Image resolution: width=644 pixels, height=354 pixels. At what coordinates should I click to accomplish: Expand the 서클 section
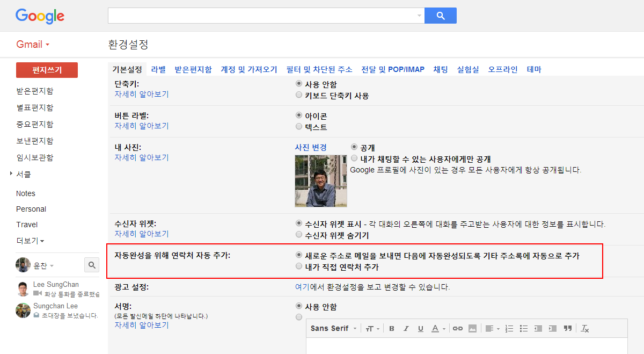tap(12, 174)
